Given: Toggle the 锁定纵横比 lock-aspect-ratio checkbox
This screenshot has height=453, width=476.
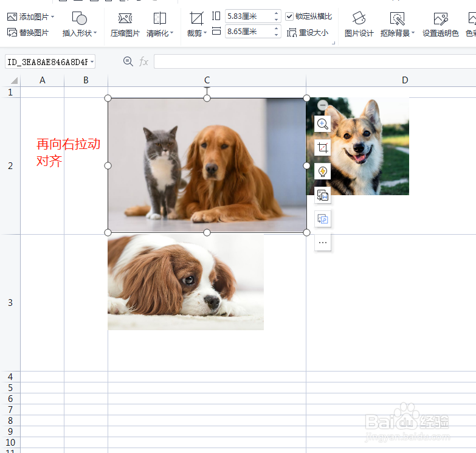Looking at the screenshot, I should tap(289, 16).
